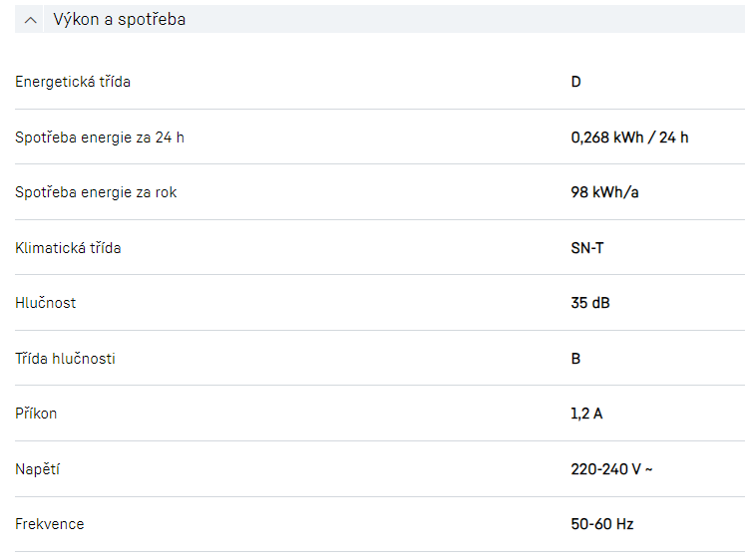This screenshot has height=560, width=745.
Task: Click the noise class value "B"
Action: [x=576, y=359]
